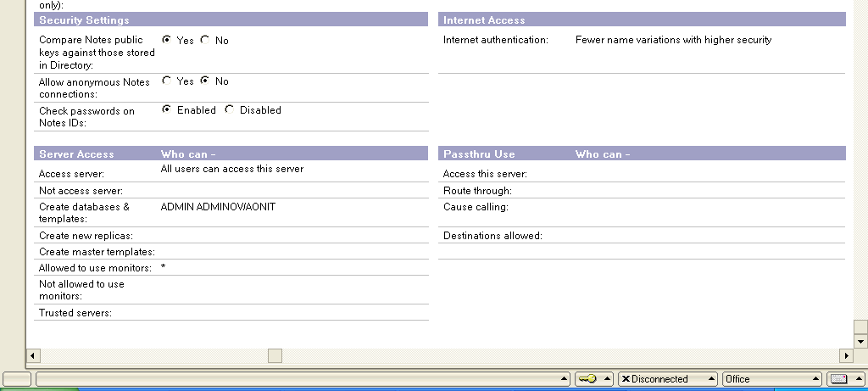The height and width of the screenshot is (391, 868).
Task: Click the 'Route through:' label
Action: click(x=477, y=191)
